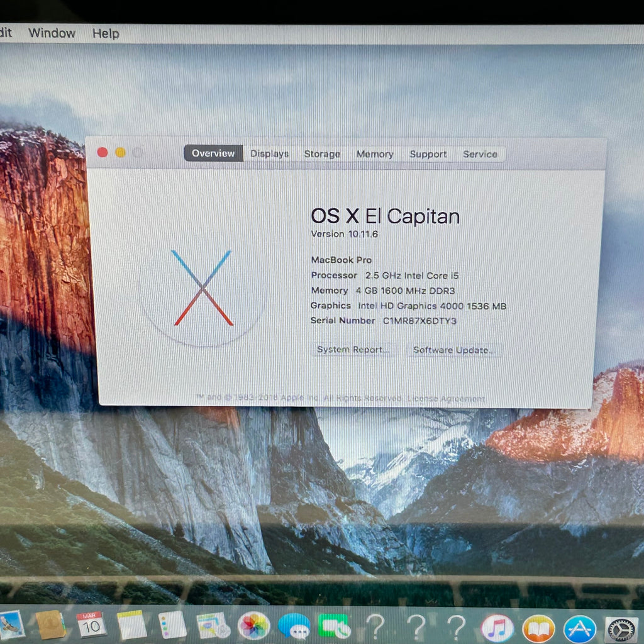This screenshot has width=644, height=644.
Task: Go to the Memory tab
Action: click(x=375, y=154)
